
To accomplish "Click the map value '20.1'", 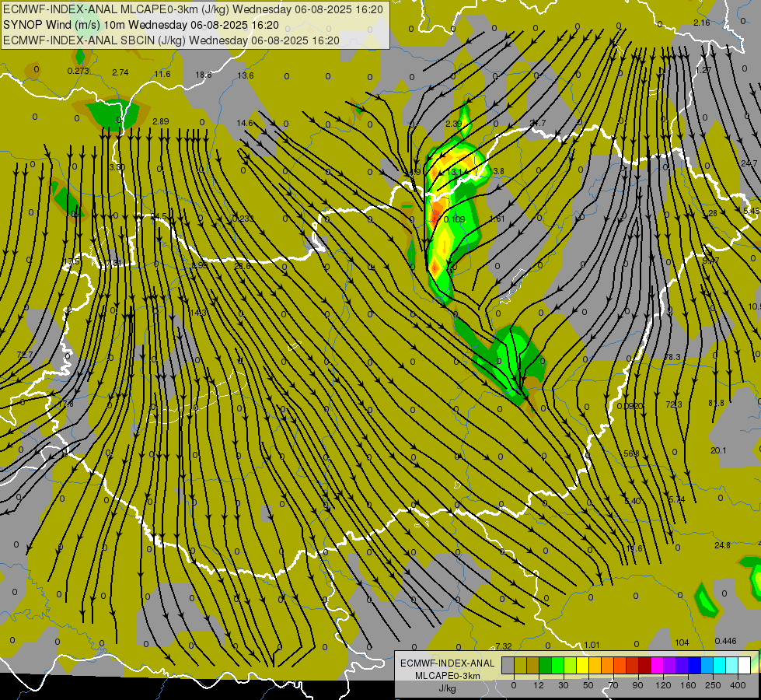I will 718,450.
